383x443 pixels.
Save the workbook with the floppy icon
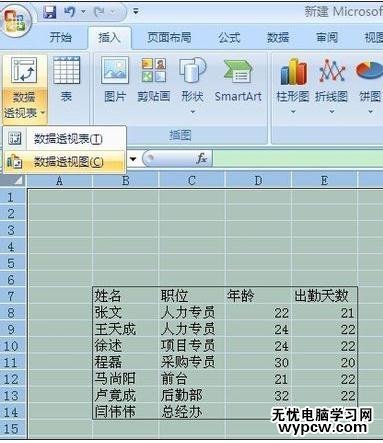pos(50,12)
